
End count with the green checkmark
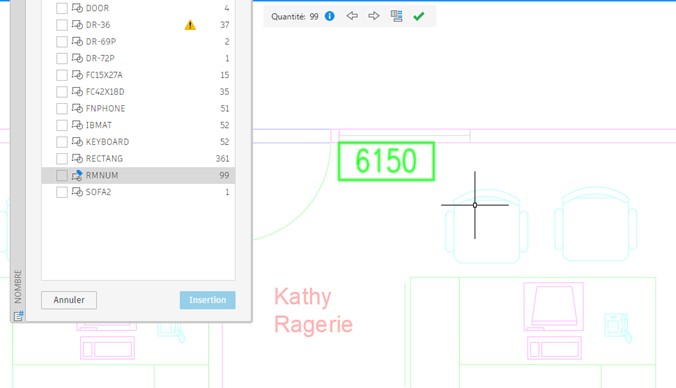(419, 16)
